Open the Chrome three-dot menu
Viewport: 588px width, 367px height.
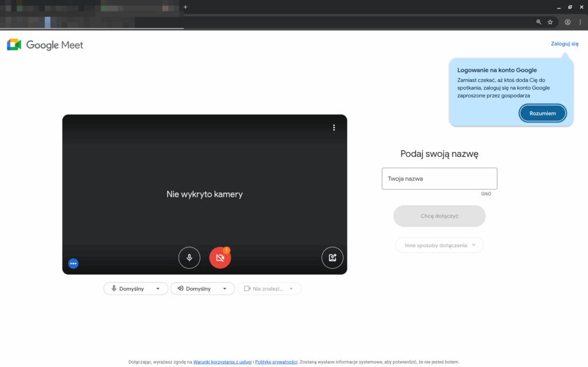click(580, 22)
